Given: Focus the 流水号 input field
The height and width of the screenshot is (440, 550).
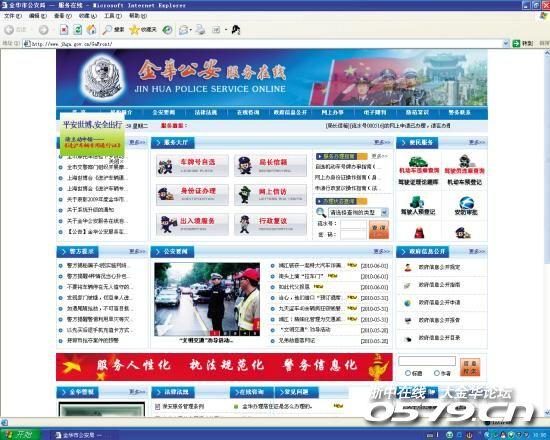Looking at the screenshot, I should point(353,224).
